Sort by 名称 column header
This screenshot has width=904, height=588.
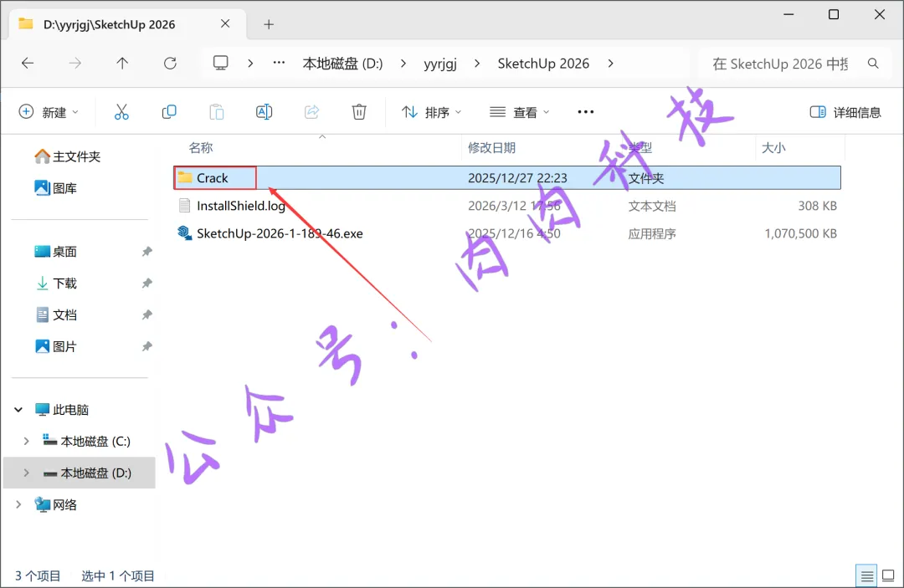click(201, 148)
